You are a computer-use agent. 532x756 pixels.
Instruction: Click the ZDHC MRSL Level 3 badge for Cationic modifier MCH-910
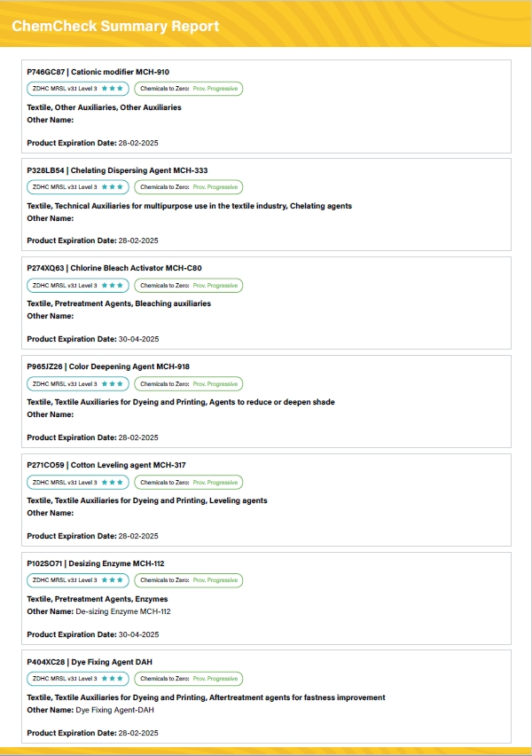(78, 89)
